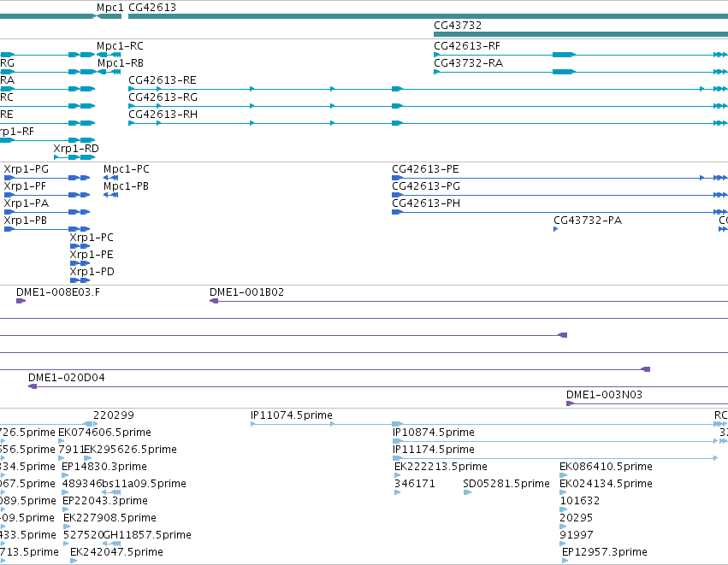Select the DME1-020D04 clone feature
The width and height of the screenshot is (728, 565).
(x=378, y=386)
